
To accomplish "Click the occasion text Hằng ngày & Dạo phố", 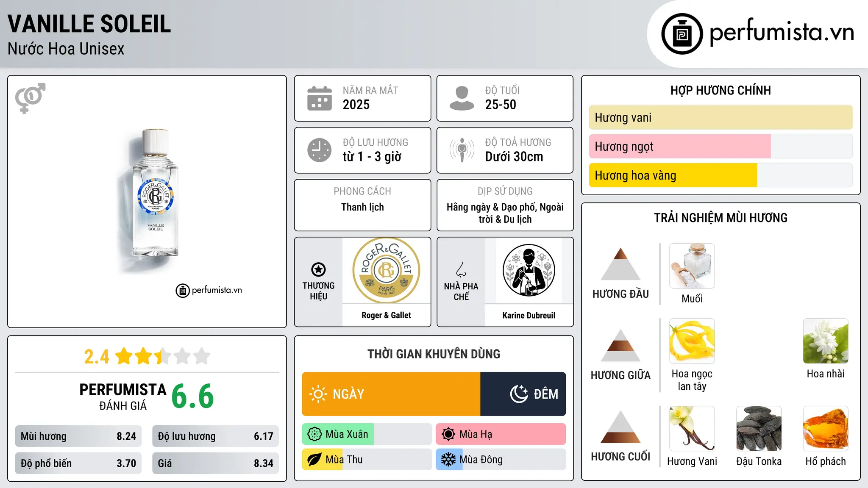I will coord(492,207).
